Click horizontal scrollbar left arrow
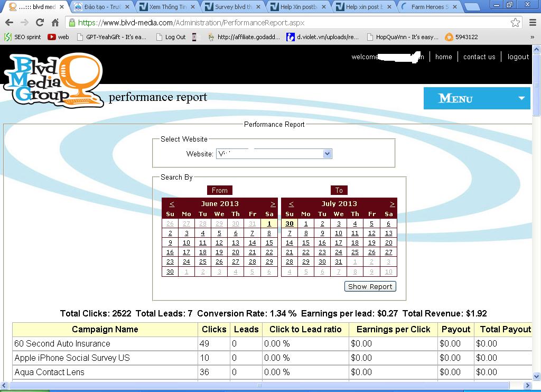This screenshot has width=541, height=392. (4, 385)
